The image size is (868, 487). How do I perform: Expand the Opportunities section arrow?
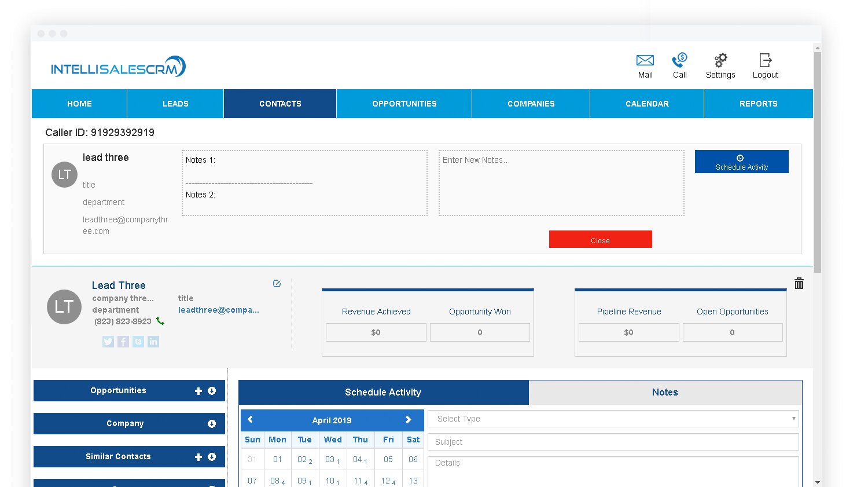212,391
